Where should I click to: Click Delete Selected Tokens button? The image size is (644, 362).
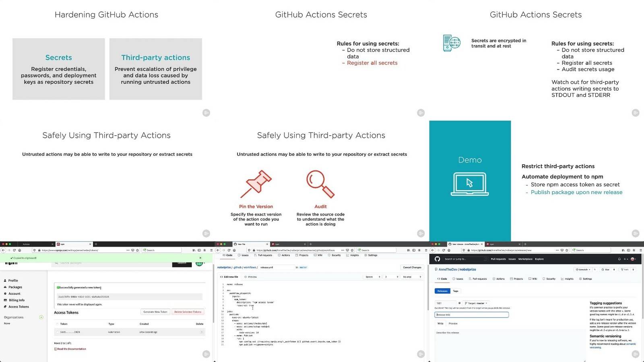coord(188,312)
